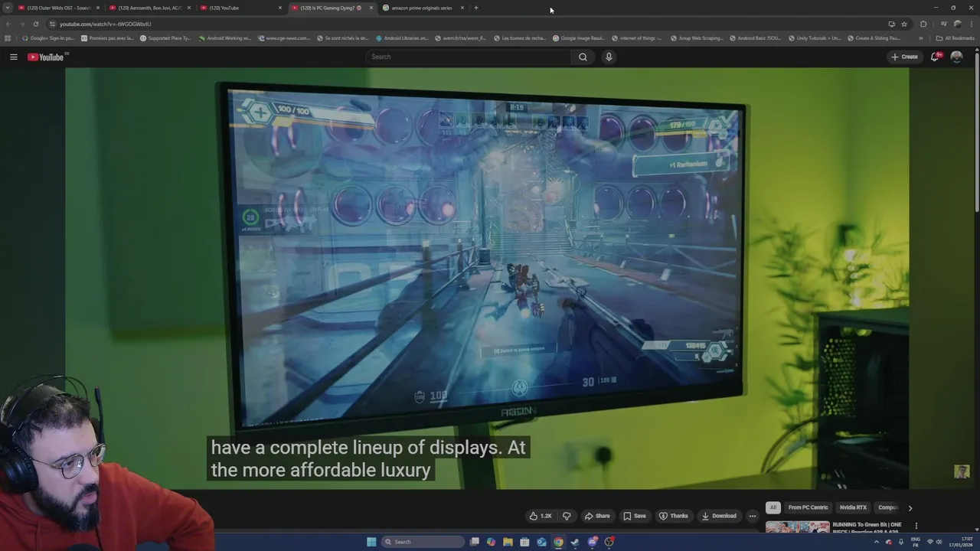The image size is (980, 551).
Task: Go back in browser history
Action: coord(8,24)
